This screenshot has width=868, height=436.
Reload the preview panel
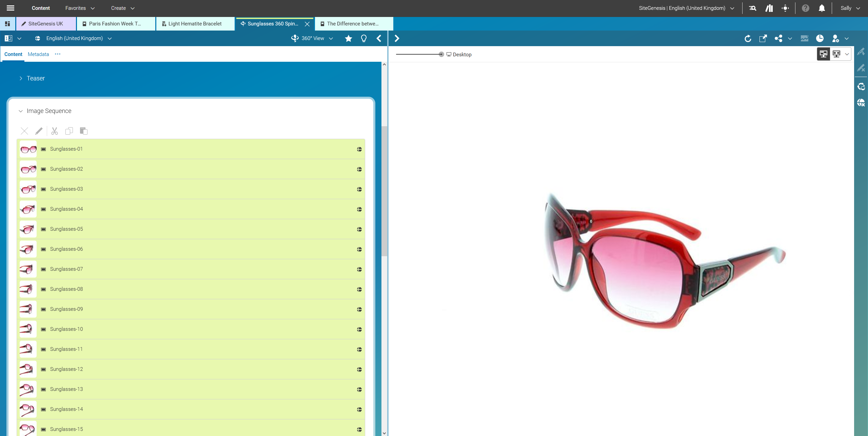(x=748, y=38)
